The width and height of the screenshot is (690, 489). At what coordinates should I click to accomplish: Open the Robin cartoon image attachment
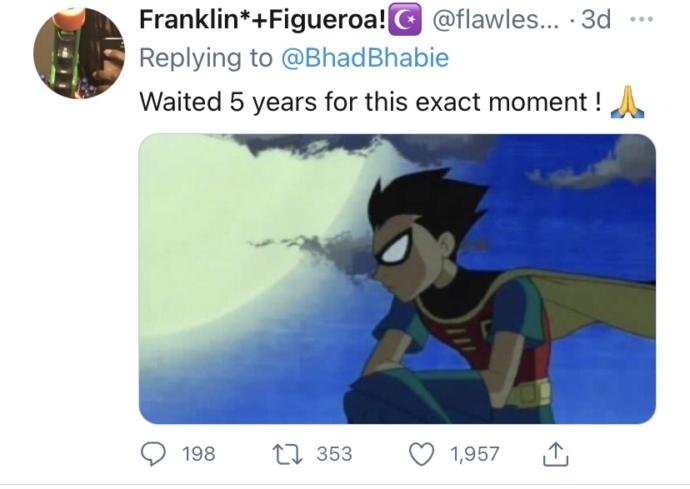(397, 279)
